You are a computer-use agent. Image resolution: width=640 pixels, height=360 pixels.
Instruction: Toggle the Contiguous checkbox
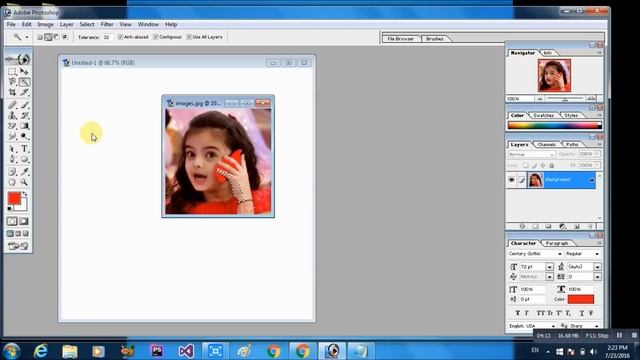point(156,37)
